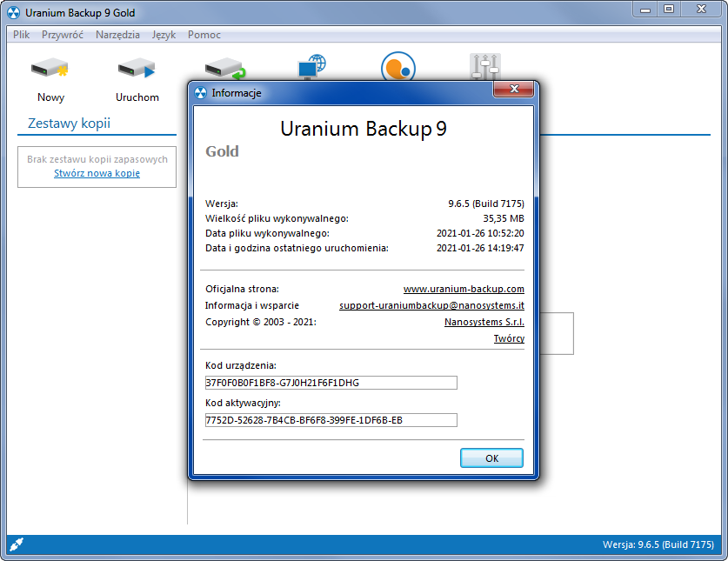728x561 pixels.
Task: Click the monitor with globe toolbar icon
Action: (311, 66)
